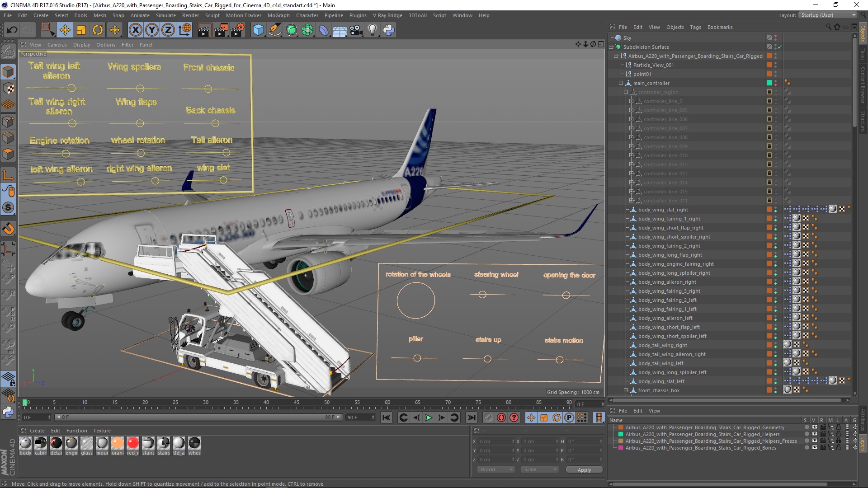
Task: Open the Content Browser side tab
Action: coord(863,85)
